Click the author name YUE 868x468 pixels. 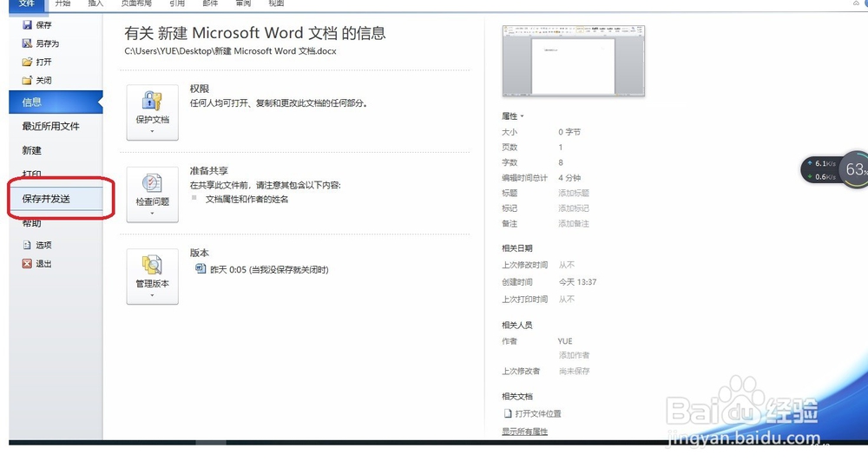point(565,341)
